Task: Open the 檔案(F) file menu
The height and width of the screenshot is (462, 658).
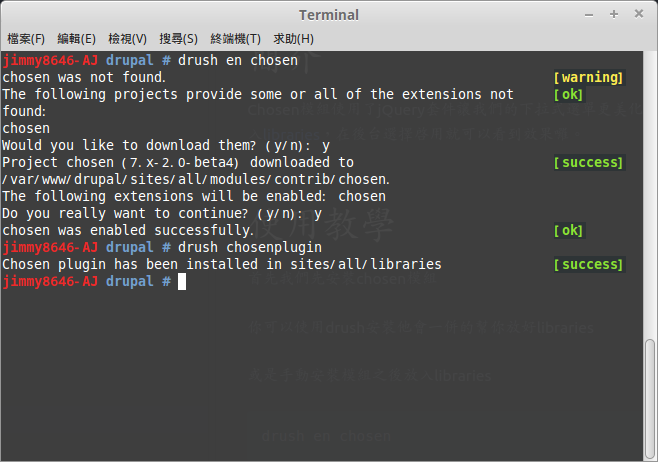Action: coord(26,39)
